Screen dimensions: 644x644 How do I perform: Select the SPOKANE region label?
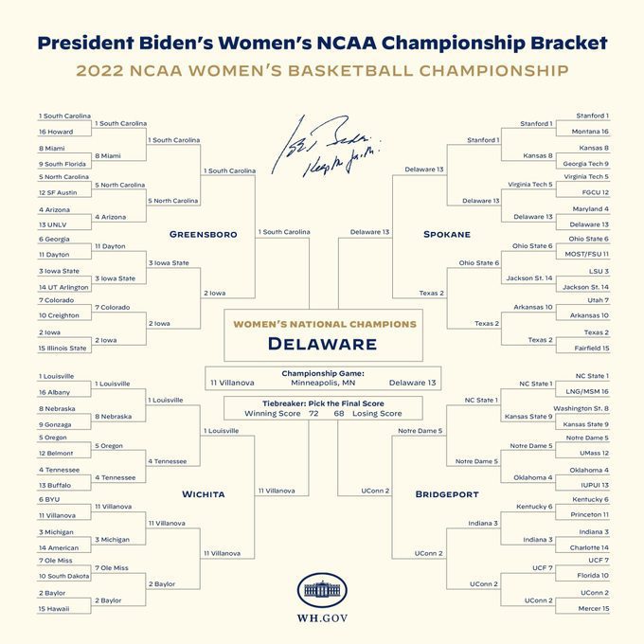pyautogui.click(x=446, y=234)
